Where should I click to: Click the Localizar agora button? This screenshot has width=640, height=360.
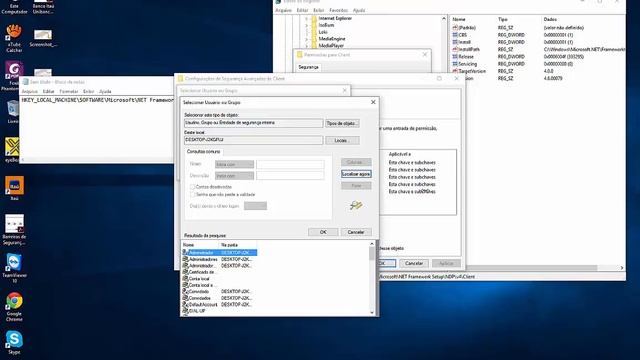click(x=356, y=174)
